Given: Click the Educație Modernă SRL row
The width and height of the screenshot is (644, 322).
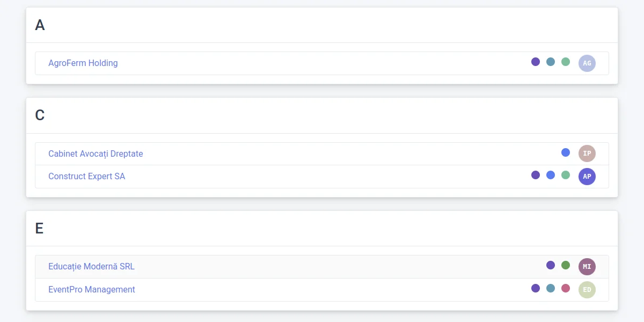Looking at the screenshot, I should pos(92,266).
